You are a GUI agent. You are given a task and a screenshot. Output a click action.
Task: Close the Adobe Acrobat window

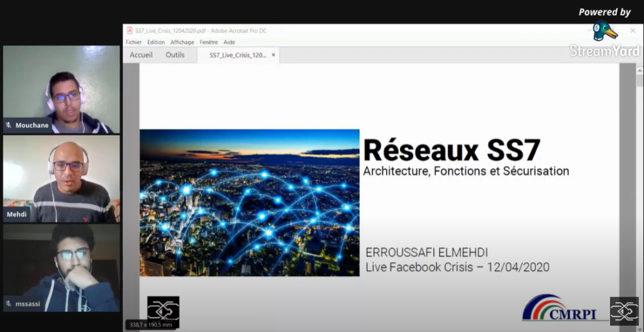pyautogui.click(x=633, y=30)
